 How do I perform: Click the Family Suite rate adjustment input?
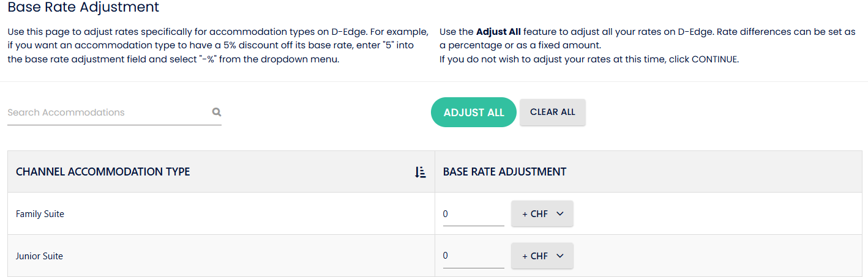[473, 214]
